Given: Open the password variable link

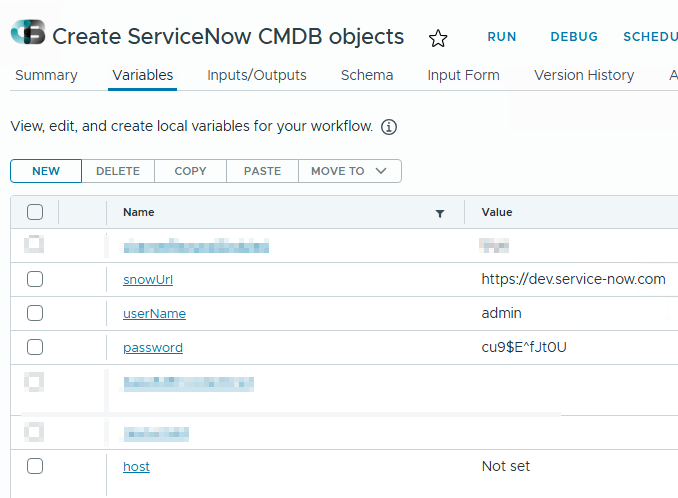Looking at the screenshot, I should tap(153, 348).
